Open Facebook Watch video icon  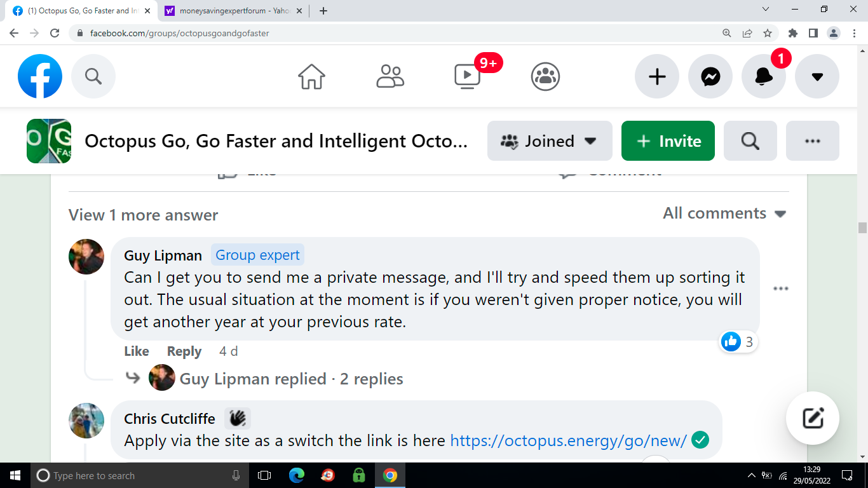pyautogui.click(x=468, y=77)
